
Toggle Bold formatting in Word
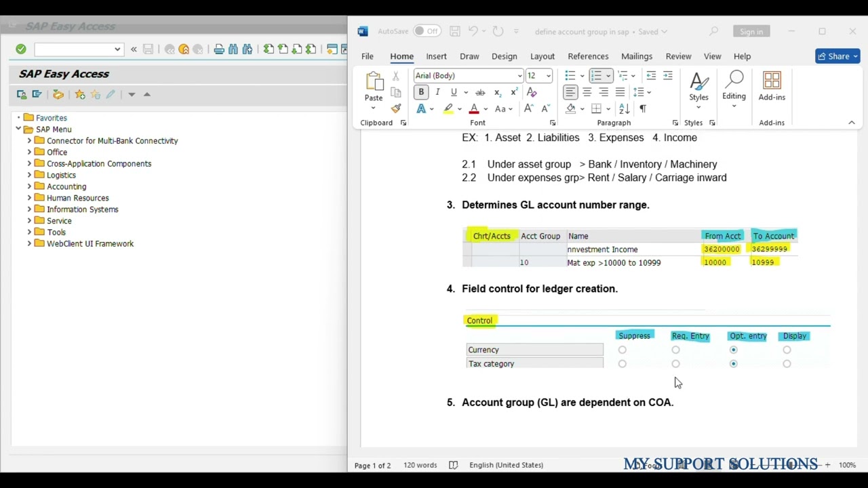coord(421,92)
